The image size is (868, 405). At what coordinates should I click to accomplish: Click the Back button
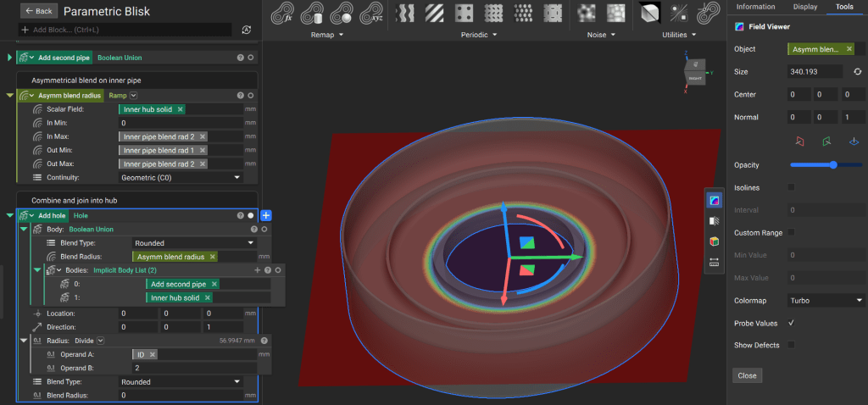coord(38,11)
